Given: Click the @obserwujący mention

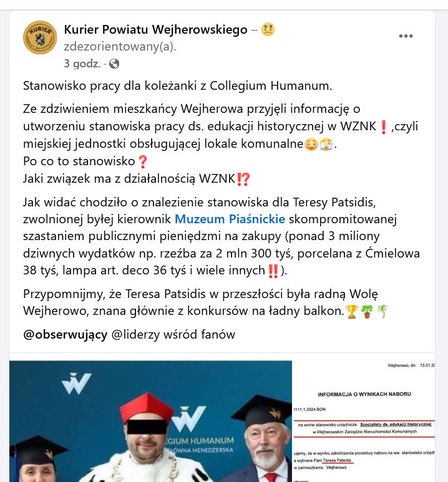Looking at the screenshot, I should pos(66,334).
